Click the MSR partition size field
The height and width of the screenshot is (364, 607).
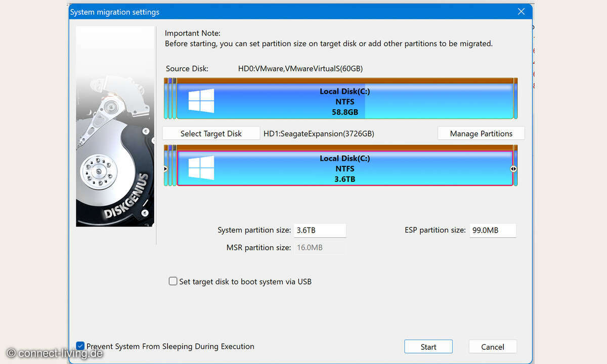(x=320, y=248)
